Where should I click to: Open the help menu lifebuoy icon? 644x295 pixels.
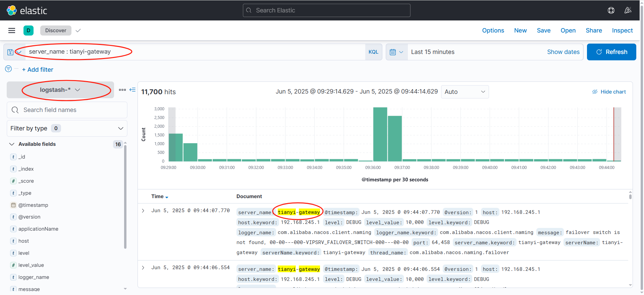[611, 10]
